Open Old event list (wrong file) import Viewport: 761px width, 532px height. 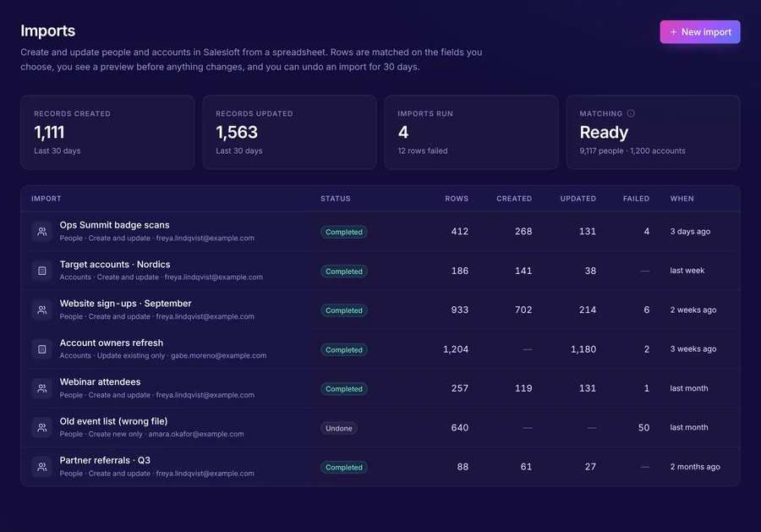(x=380, y=428)
